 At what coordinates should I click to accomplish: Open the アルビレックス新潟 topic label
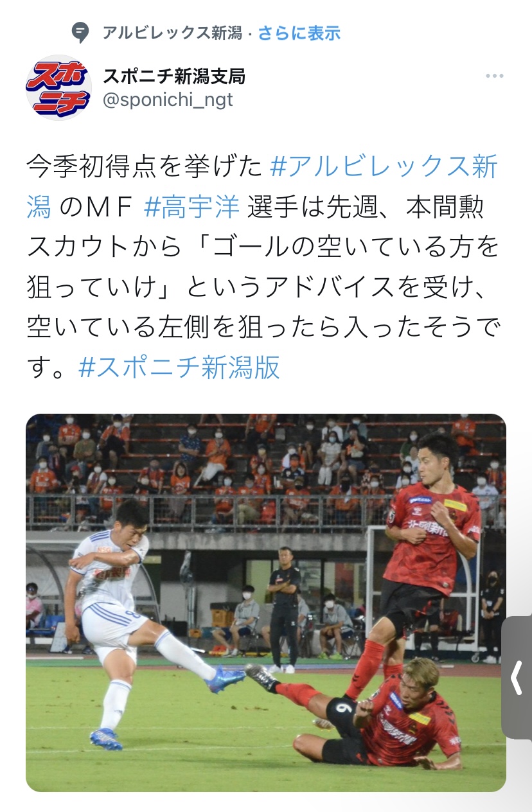click(172, 33)
